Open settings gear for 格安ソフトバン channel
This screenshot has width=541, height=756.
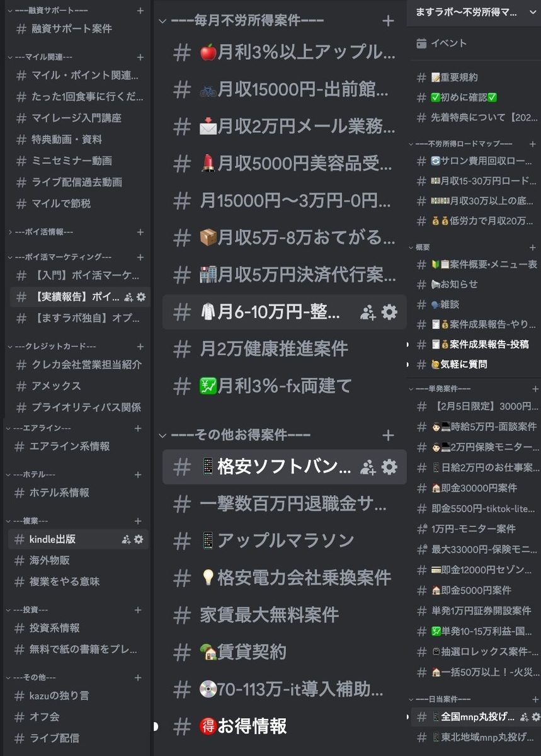(x=390, y=467)
